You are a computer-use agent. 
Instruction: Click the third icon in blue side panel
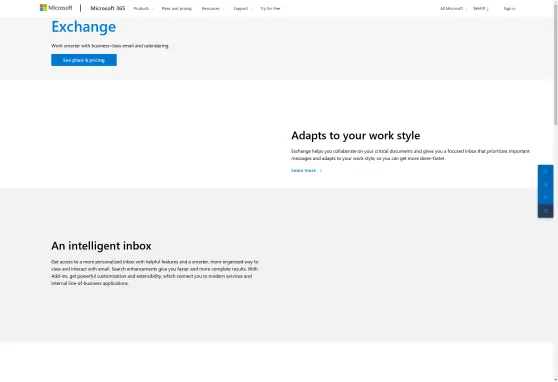pyautogui.click(x=546, y=198)
